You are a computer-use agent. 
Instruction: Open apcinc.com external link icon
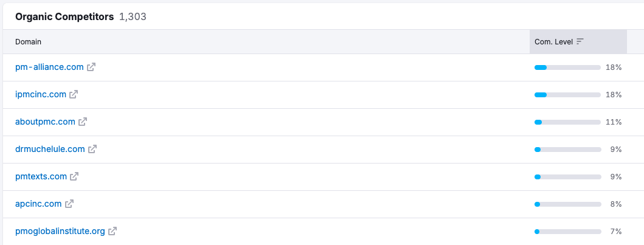tap(69, 204)
